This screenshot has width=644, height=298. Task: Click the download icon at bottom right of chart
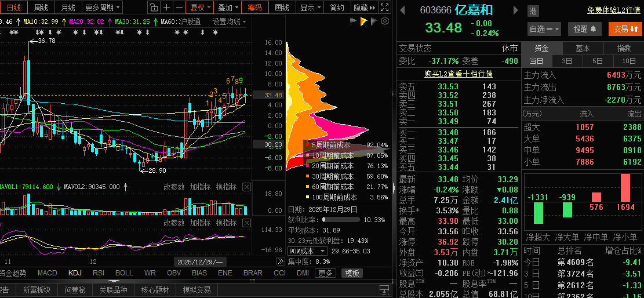click(x=384, y=289)
